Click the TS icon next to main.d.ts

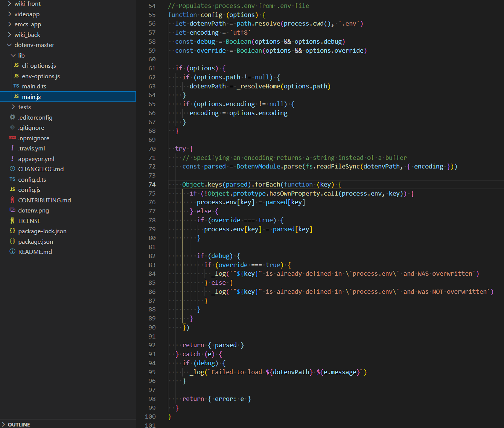(x=16, y=86)
